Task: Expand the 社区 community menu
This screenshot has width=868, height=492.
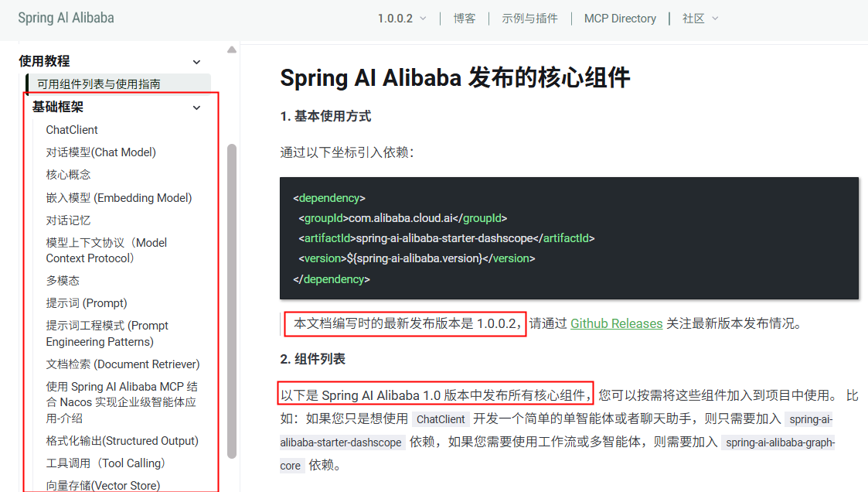Action: pyautogui.click(x=698, y=17)
